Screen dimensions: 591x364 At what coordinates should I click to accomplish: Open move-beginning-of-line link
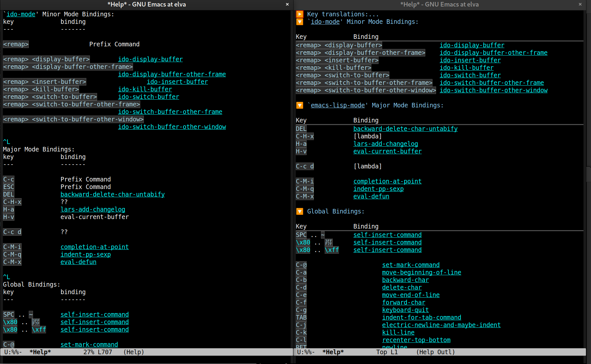click(x=422, y=272)
